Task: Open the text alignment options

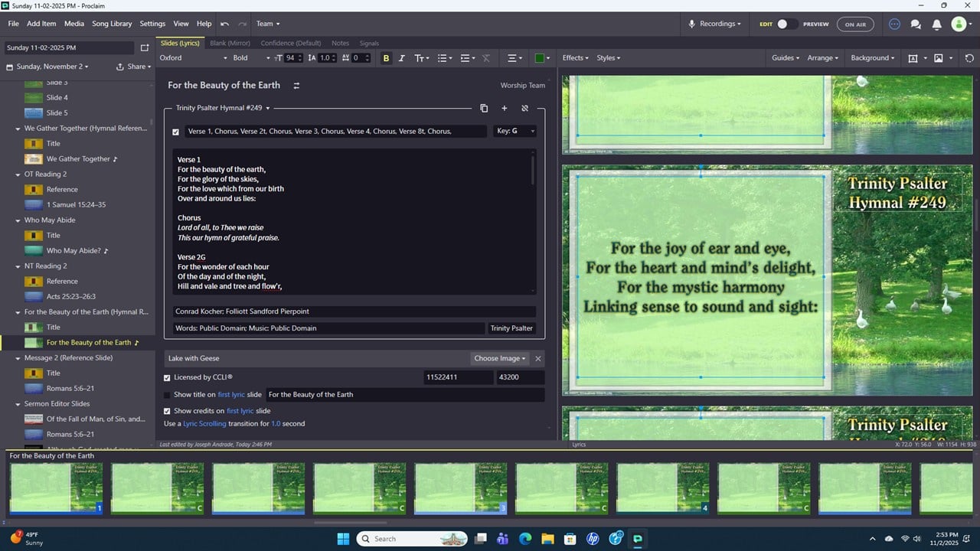Action: pyautogui.click(x=514, y=58)
